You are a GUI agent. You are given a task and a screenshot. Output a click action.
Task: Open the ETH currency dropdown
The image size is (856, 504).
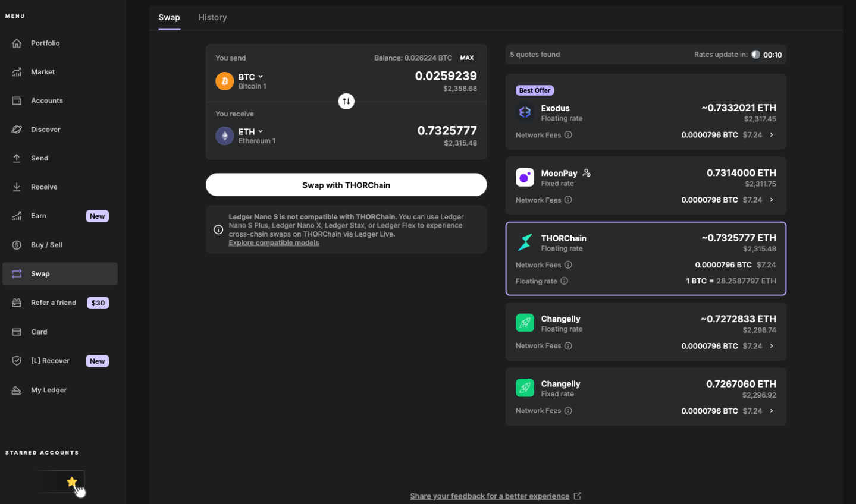pos(250,132)
